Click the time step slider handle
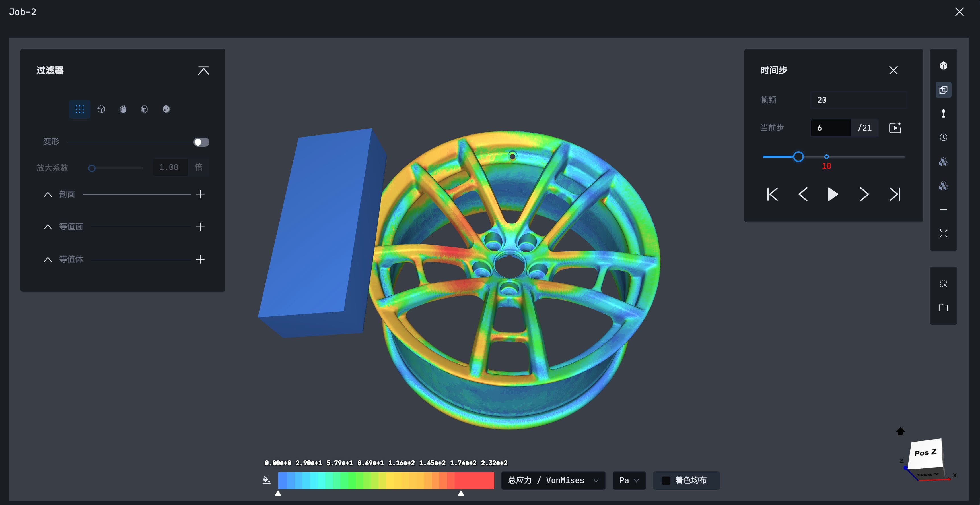 [798, 157]
